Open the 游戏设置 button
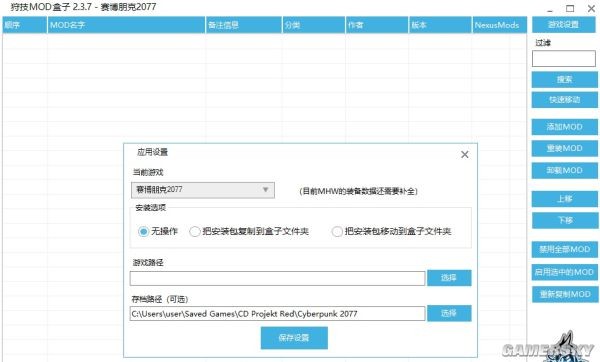The width and height of the screenshot is (600, 362). pyautogui.click(x=563, y=24)
